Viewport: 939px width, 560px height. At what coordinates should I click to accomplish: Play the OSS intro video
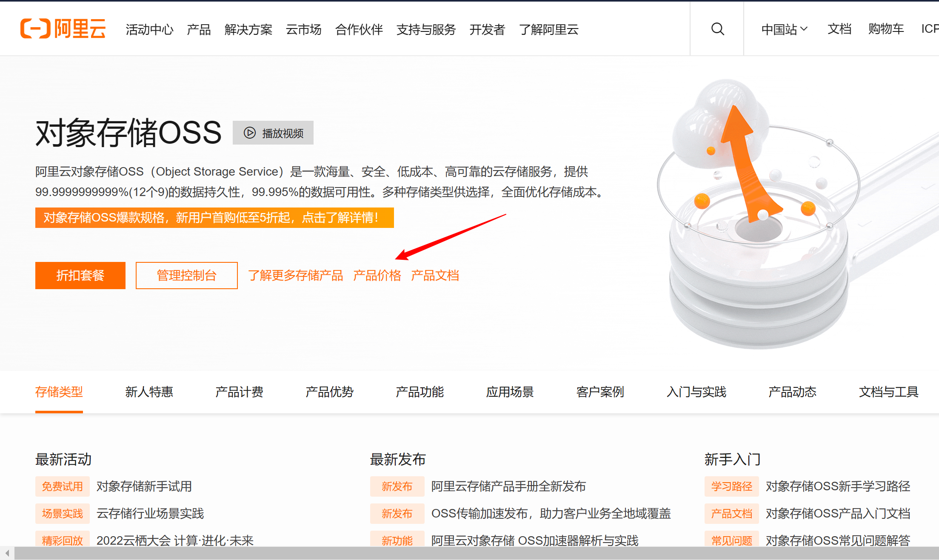click(x=273, y=133)
